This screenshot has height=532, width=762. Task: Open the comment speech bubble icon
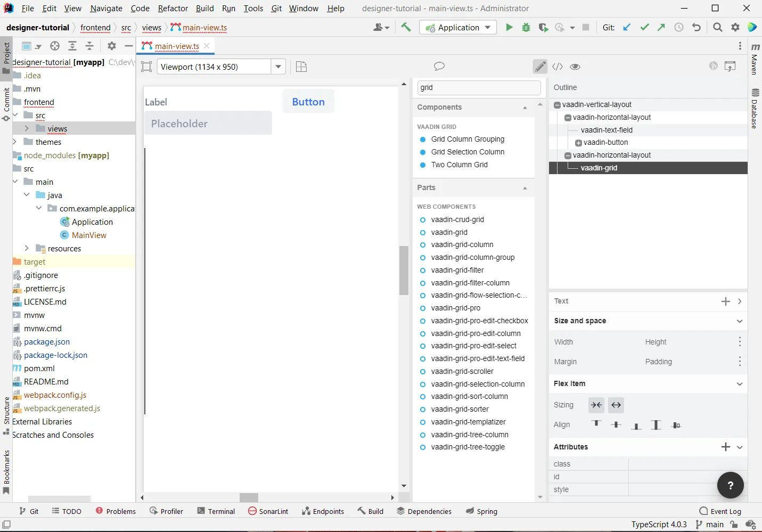pos(439,67)
